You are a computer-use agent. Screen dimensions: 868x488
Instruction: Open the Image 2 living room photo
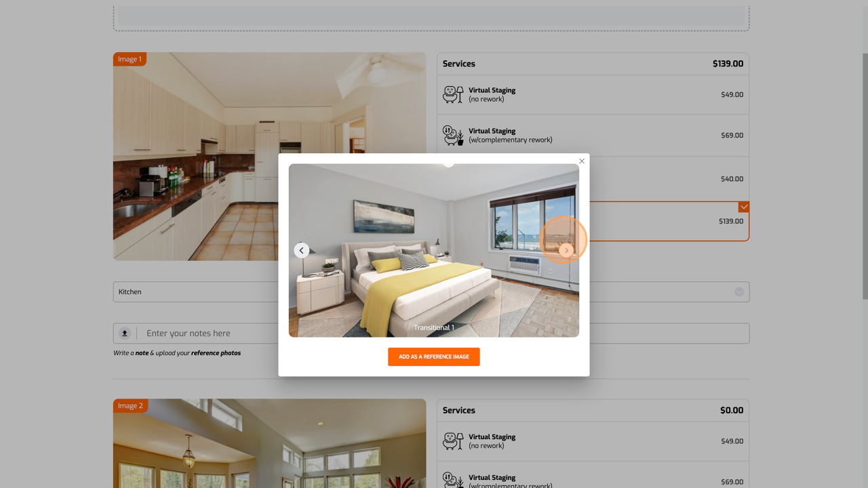269,443
